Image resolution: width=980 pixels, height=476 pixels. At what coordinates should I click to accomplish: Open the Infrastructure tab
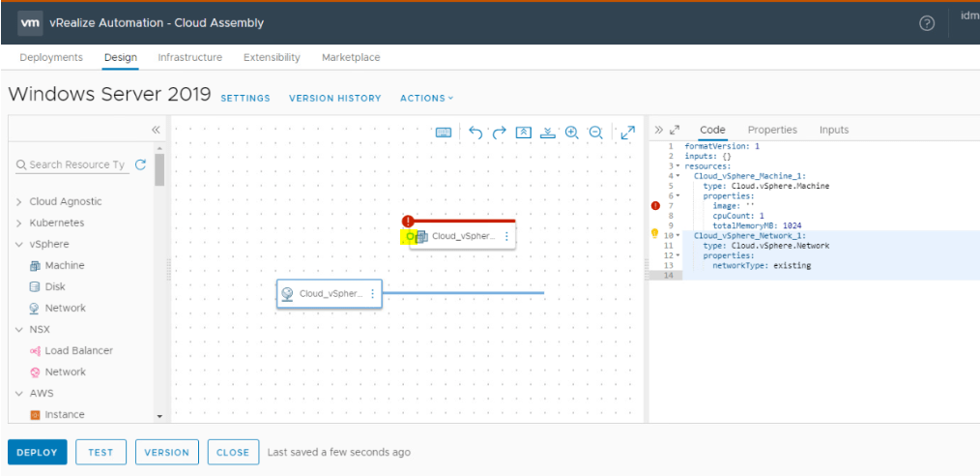[189, 57]
